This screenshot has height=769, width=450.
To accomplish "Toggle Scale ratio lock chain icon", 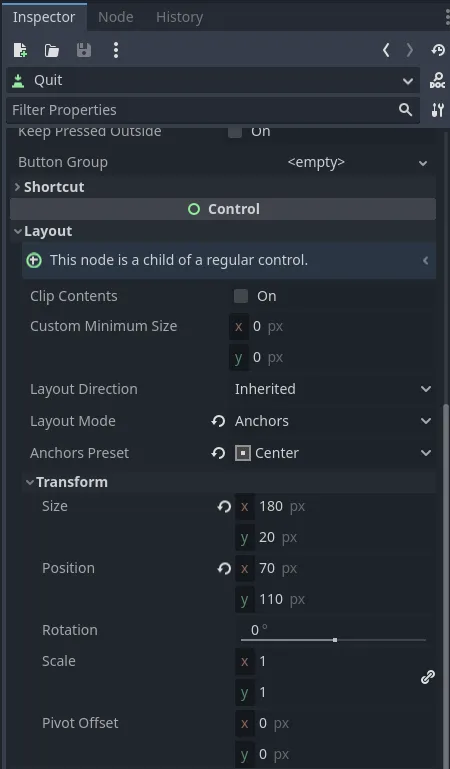I will tap(428, 677).
